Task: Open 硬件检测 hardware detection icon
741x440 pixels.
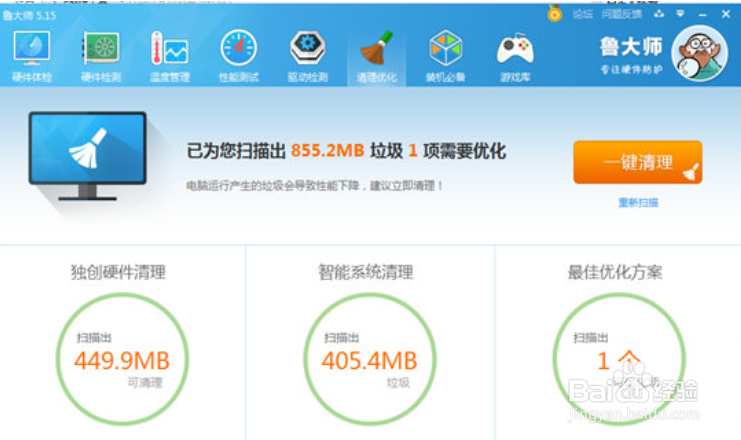Action: pyautogui.click(x=101, y=56)
